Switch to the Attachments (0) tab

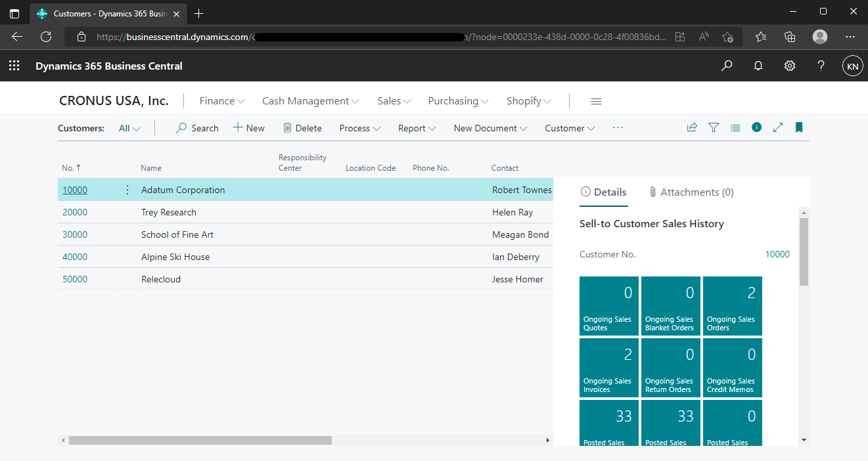point(691,192)
